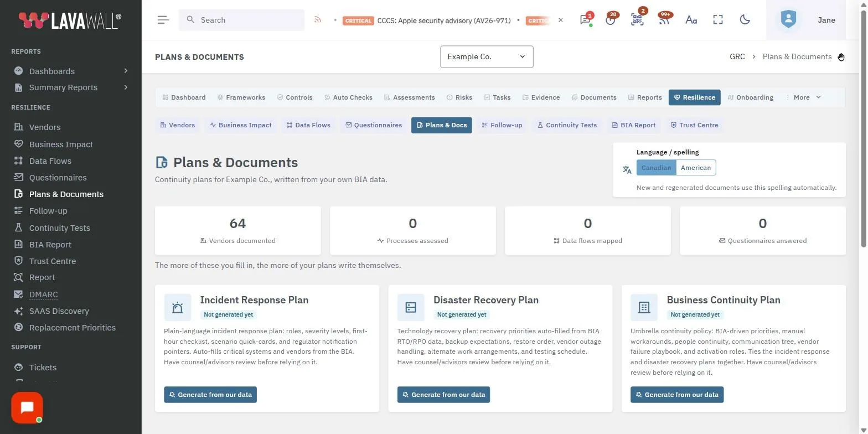
Task: Open SAAS Discovery in the sidebar
Action: pos(59,311)
